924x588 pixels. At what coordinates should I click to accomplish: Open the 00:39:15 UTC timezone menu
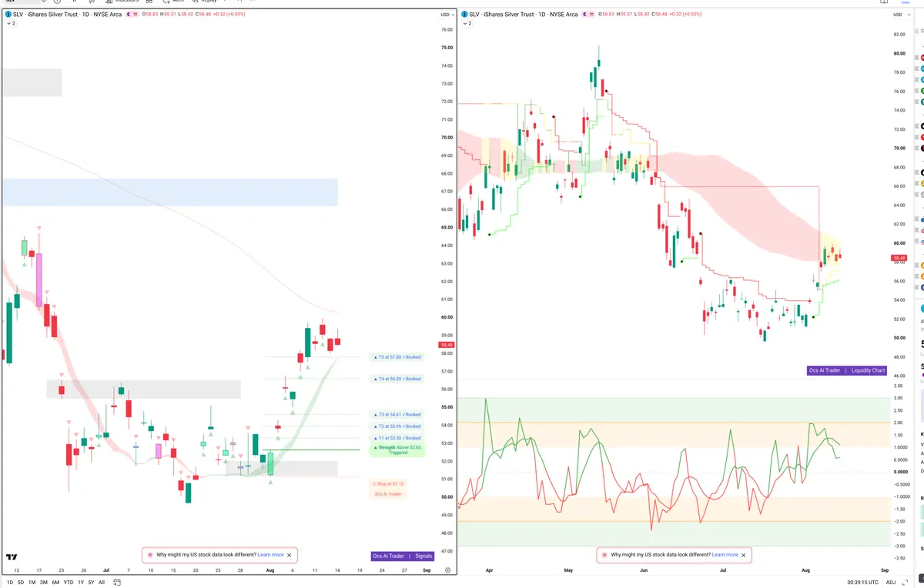[863, 582]
